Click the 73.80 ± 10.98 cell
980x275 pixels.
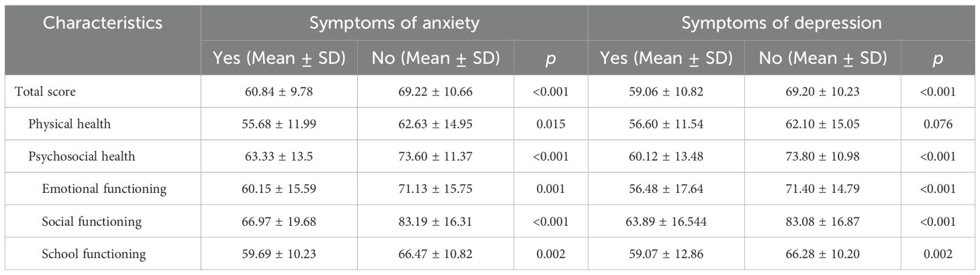pyautogui.click(x=823, y=157)
